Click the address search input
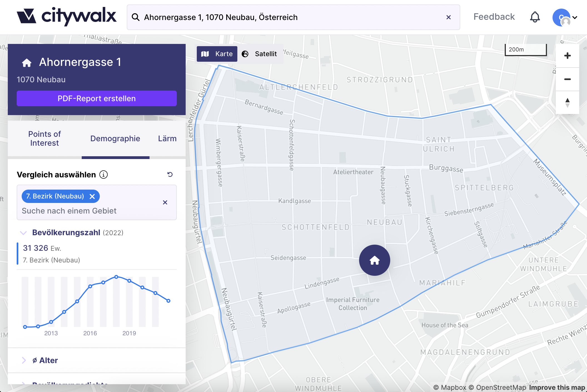587x392 pixels. [293, 17]
